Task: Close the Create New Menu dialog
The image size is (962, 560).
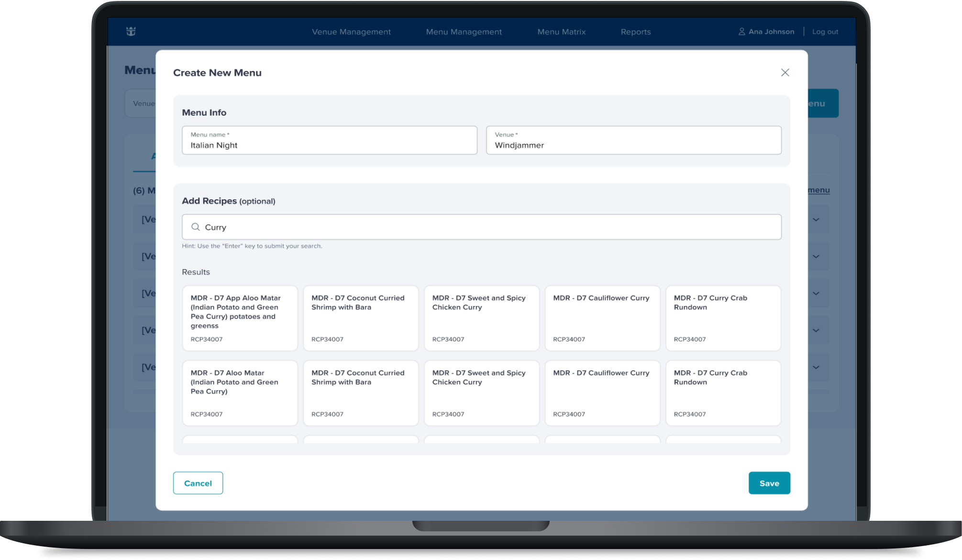Action: pyautogui.click(x=785, y=73)
